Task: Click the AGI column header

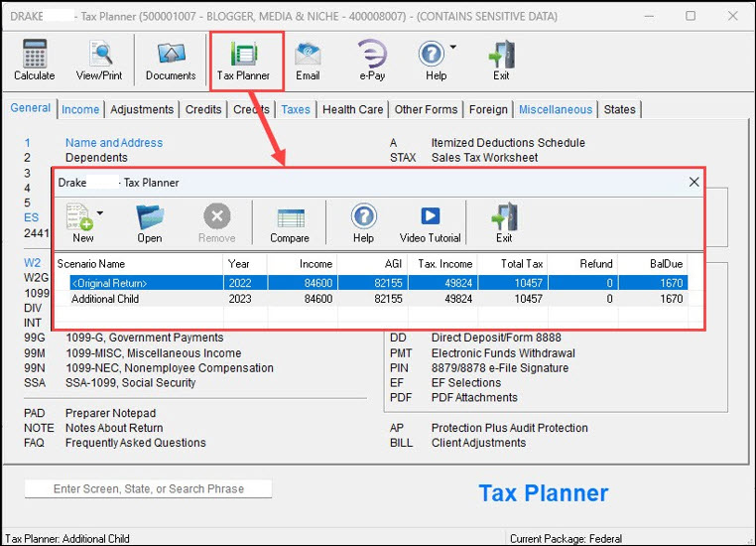Action: point(372,264)
